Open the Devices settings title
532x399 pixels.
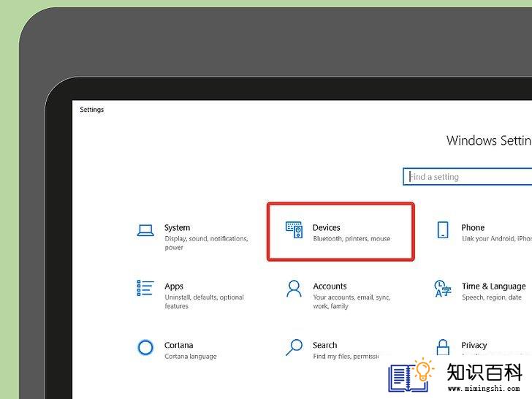point(327,228)
